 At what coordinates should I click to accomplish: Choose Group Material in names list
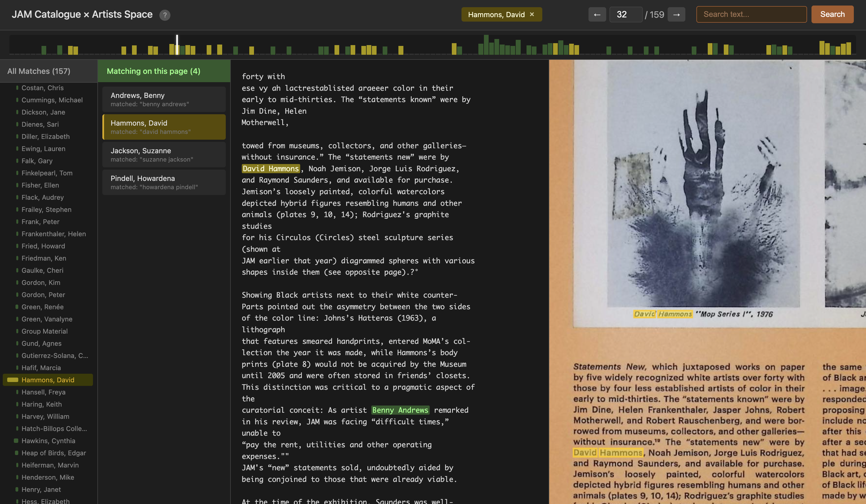pos(44,331)
